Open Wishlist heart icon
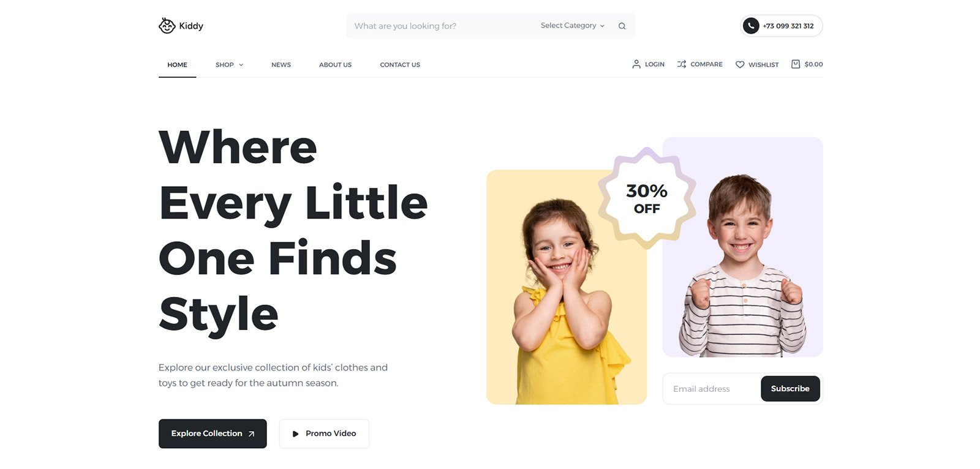The image size is (980, 469). 740,64
